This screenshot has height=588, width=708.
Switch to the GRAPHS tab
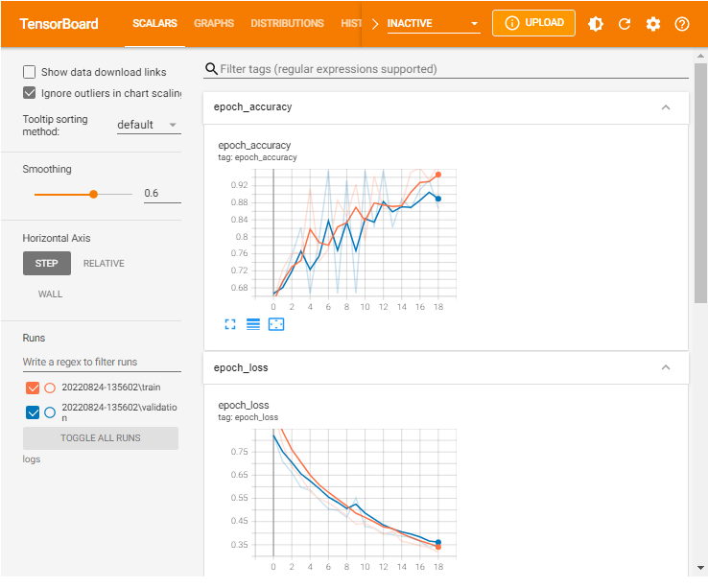[x=214, y=23]
